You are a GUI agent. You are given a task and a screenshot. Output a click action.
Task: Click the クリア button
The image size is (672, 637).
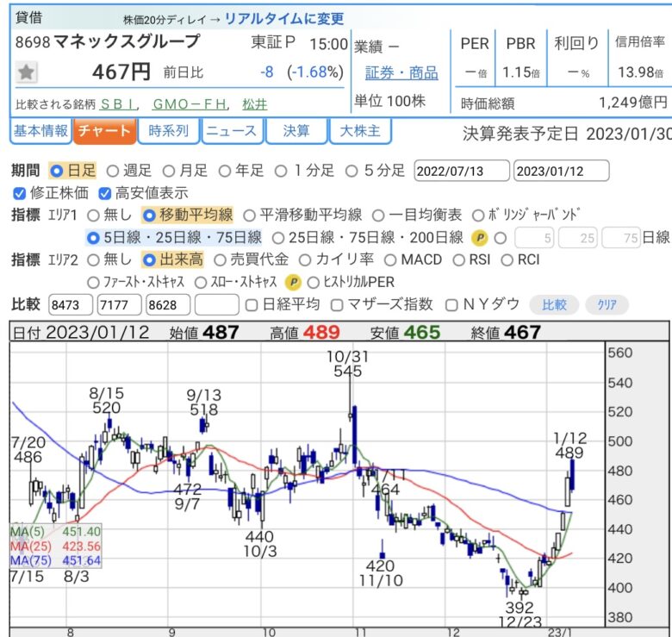[x=607, y=305]
